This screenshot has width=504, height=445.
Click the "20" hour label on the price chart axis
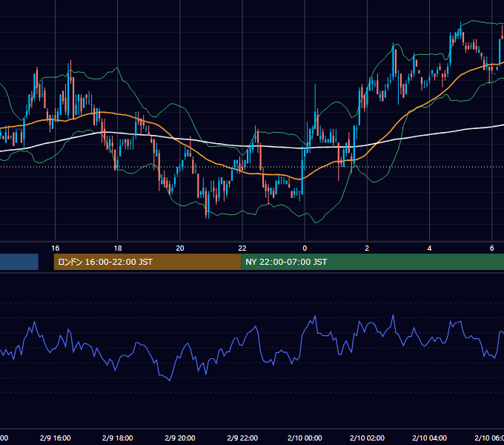coord(180,248)
